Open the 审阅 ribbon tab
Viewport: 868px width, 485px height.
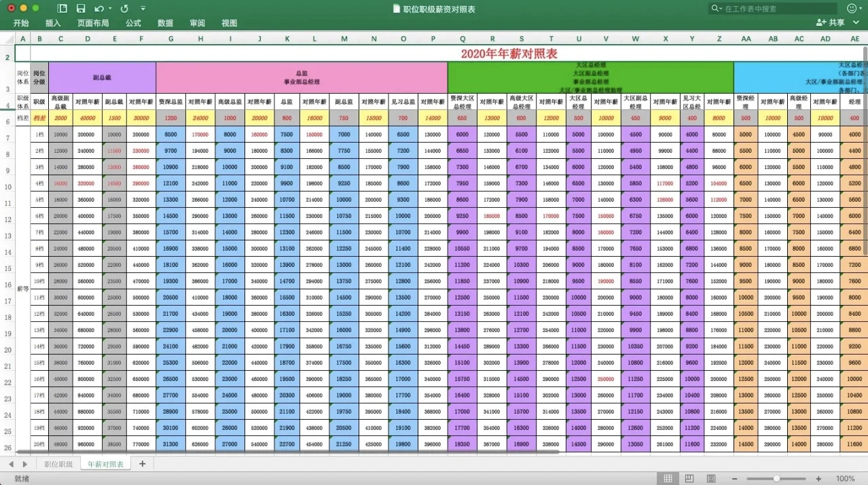[197, 23]
